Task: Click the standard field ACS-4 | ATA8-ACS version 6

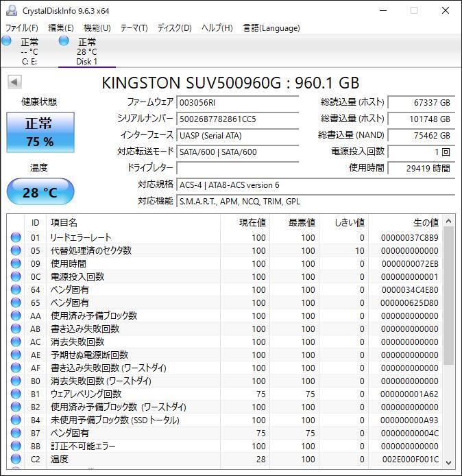Action: click(x=315, y=185)
